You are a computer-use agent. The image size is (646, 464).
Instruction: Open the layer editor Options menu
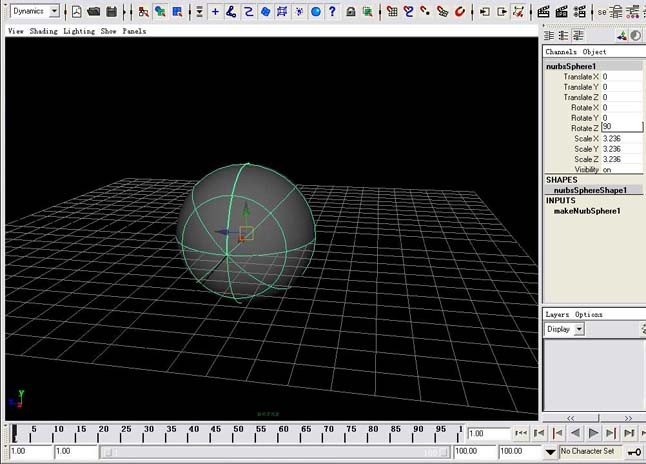[588, 314]
